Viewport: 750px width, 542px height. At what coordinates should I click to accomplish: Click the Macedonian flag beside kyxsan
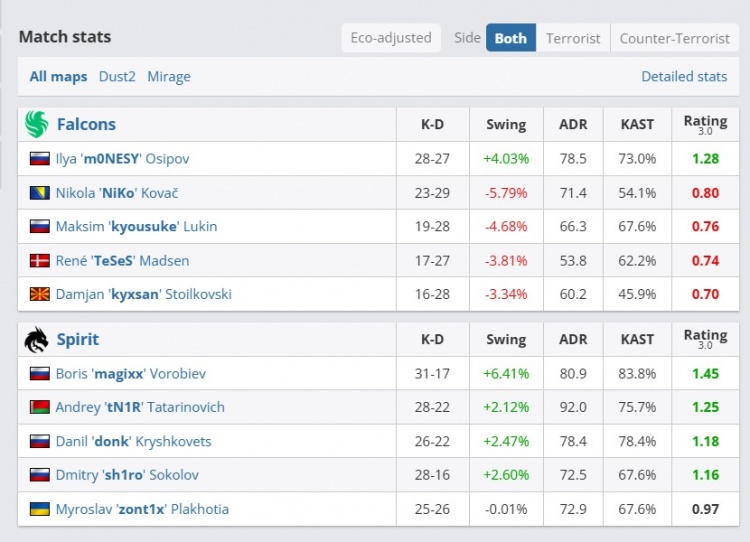point(39,295)
